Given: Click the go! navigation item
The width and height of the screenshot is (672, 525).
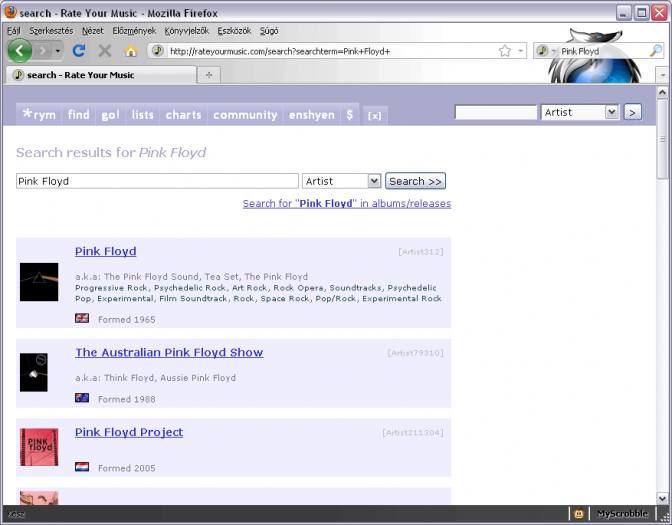Looking at the screenshot, I should coord(110,115).
